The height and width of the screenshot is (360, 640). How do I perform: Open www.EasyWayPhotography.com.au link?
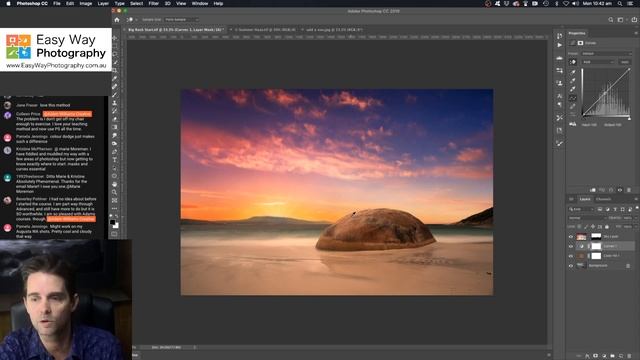click(x=56, y=65)
